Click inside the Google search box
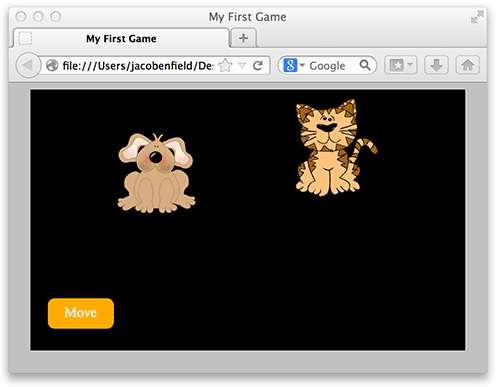Viewport: 500px width, 387px height. 327,65
